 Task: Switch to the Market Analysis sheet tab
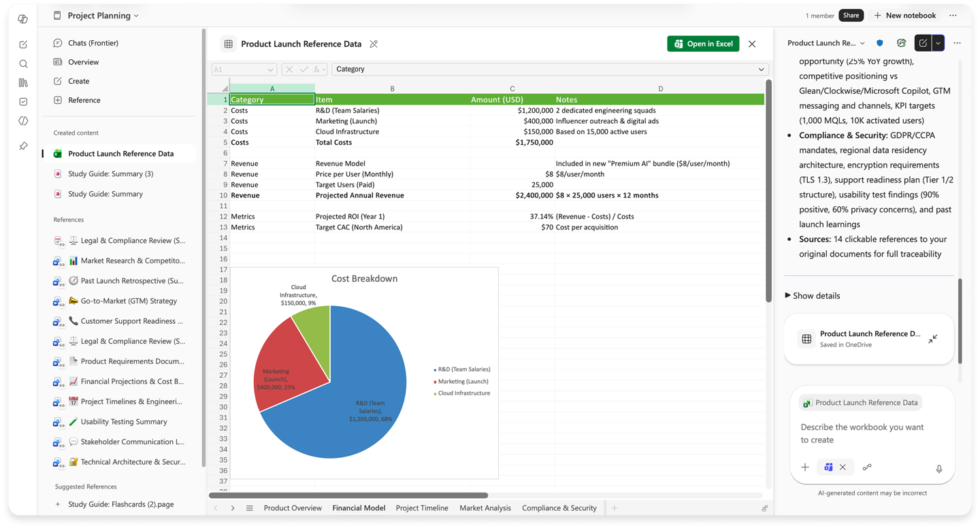point(485,508)
